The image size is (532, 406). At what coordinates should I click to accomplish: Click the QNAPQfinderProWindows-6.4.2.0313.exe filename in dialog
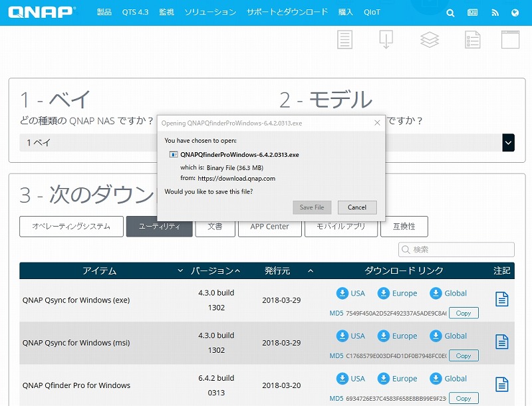click(x=239, y=155)
